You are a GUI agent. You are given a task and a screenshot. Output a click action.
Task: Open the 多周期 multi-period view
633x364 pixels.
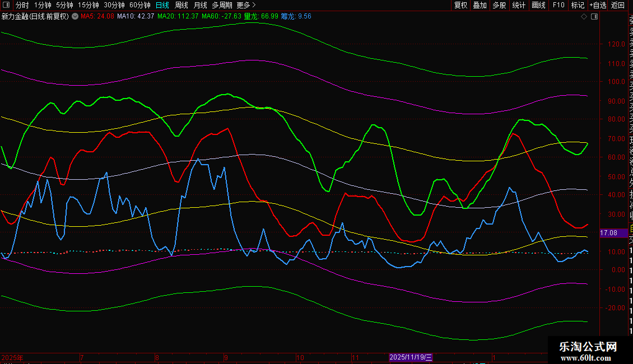[x=222, y=5]
